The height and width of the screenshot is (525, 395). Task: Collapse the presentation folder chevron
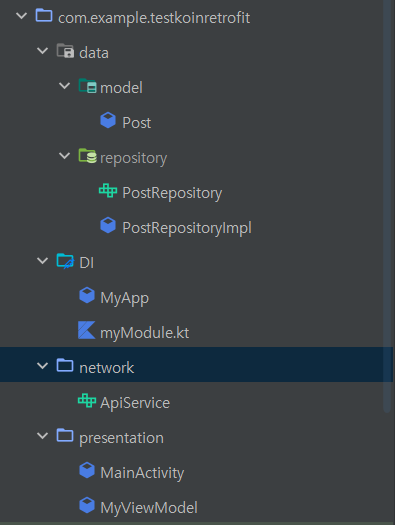coord(43,435)
